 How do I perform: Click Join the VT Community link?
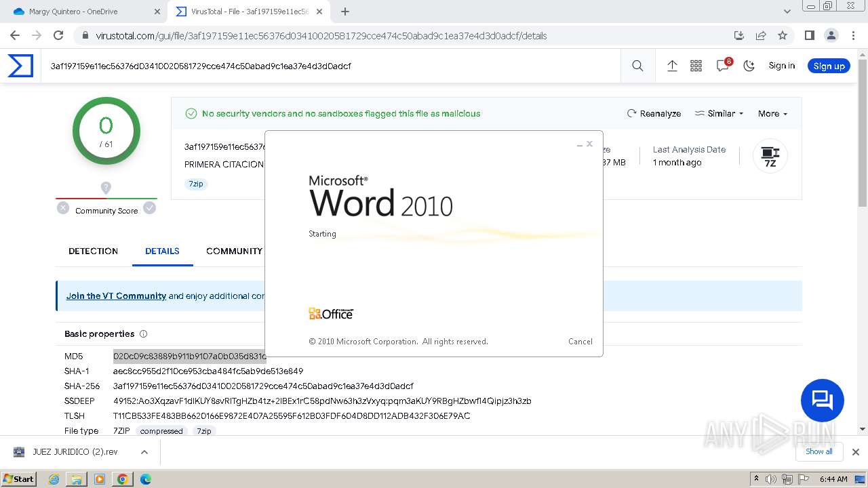click(x=116, y=296)
